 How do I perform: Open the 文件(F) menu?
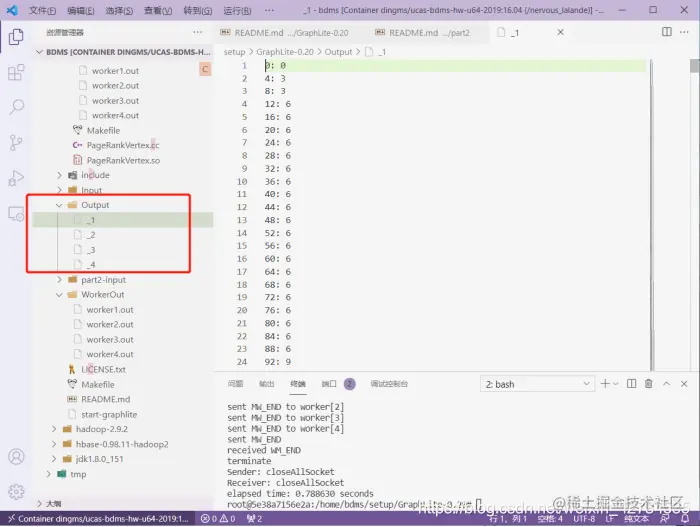tap(42, 10)
